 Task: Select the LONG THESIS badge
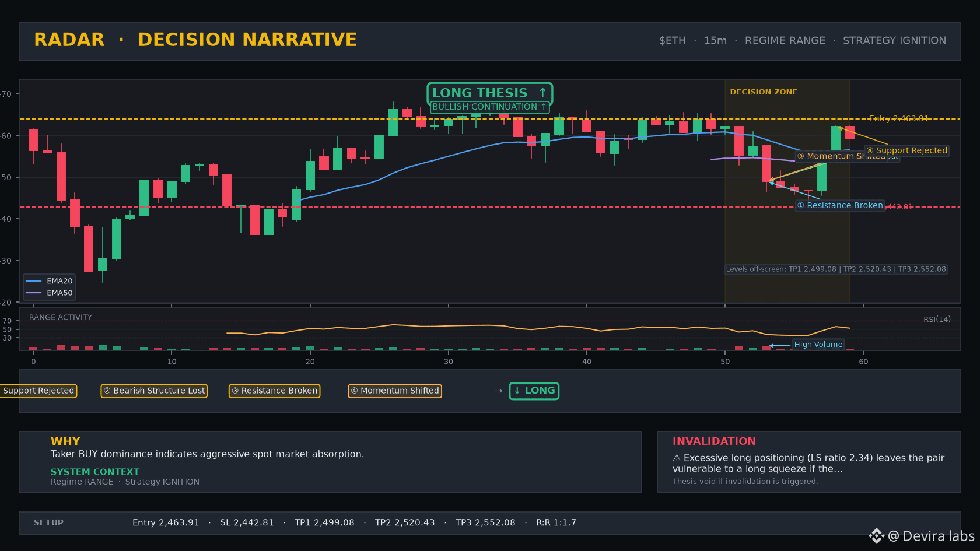point(490,93)
